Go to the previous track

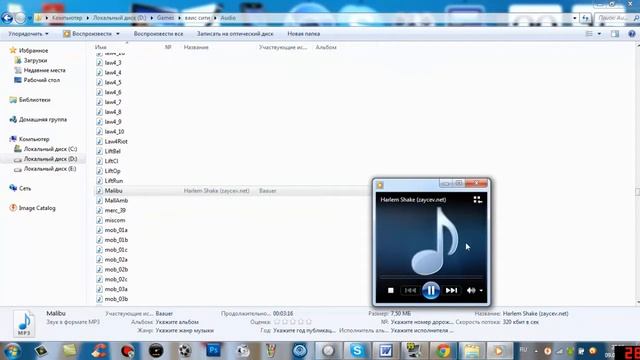tap(410, 290)
